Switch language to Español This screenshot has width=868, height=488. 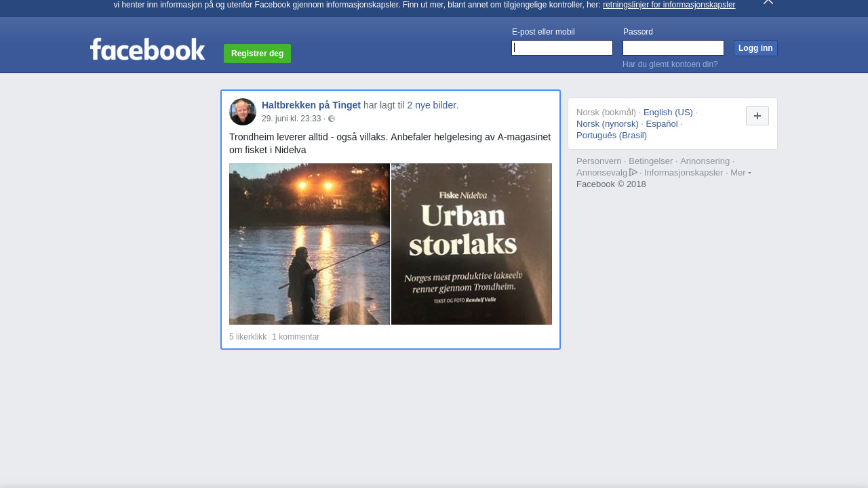[x=662, y=124]
